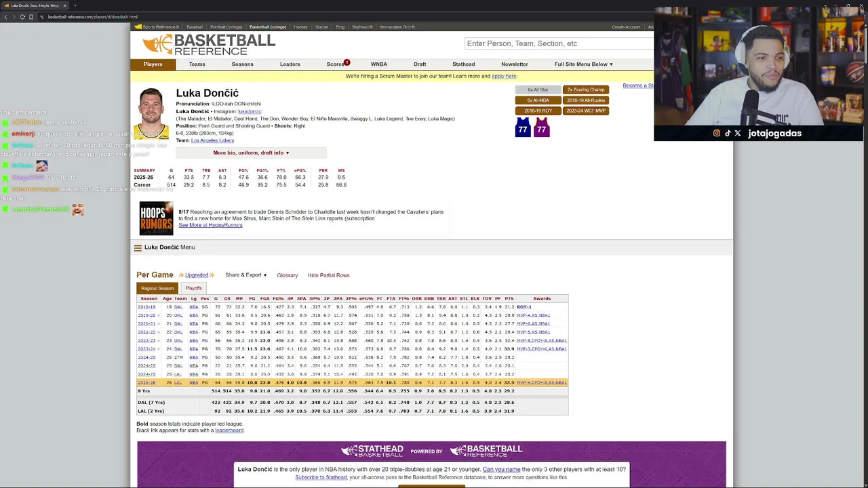Screen dimensions: 868x488
Task: Open the Leaders navigation tab
Action: pyautogui.click(x=290, y=64)
